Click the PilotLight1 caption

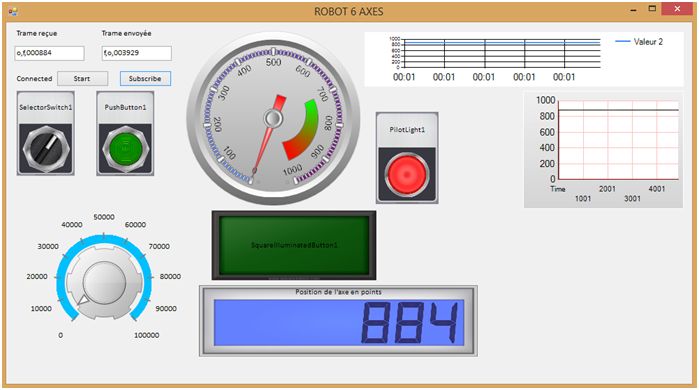407,130
